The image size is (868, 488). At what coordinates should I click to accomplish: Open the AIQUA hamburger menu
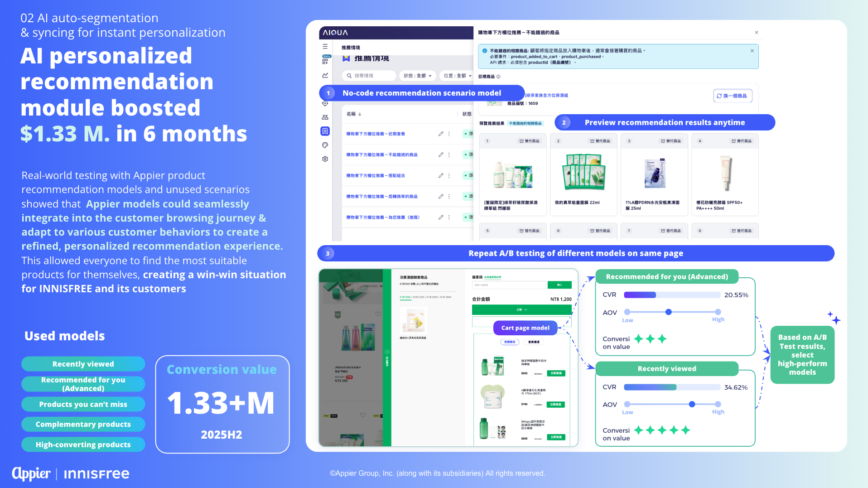pyautogui.click(x=325, y=47)
